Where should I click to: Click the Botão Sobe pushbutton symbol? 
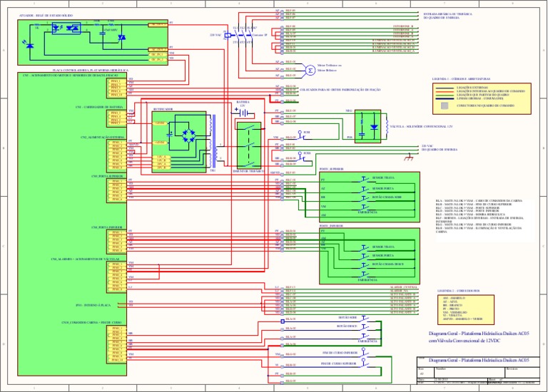coord(365,318)
